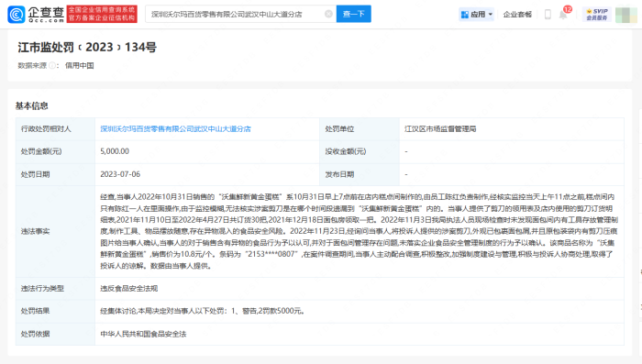Click the violation facts paragraph beginning 经查,当事人
642x364 pixels.
click(x=360, y=231)
